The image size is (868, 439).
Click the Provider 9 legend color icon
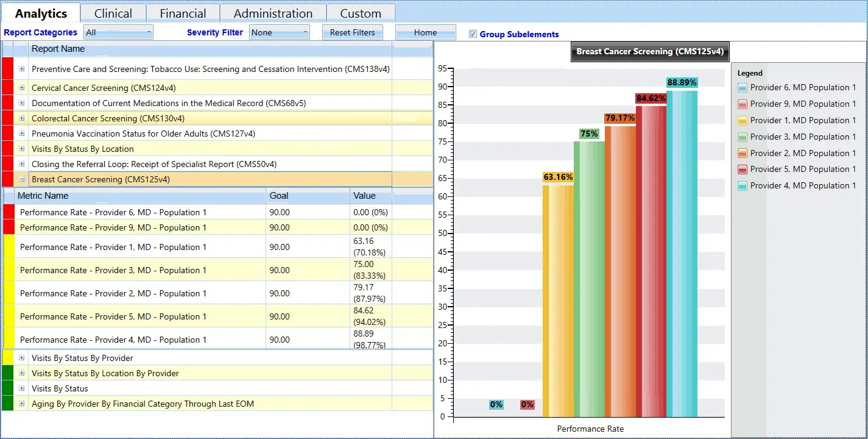(742, 104)
